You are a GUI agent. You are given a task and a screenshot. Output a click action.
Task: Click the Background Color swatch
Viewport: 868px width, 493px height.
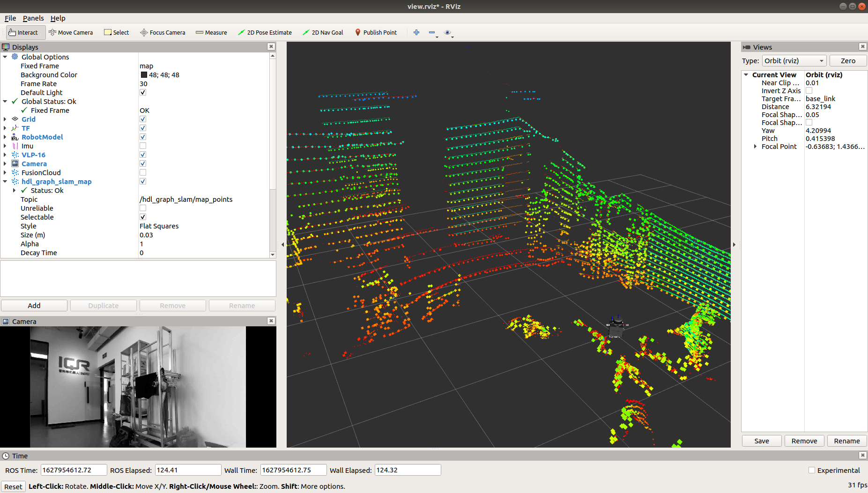144,75
